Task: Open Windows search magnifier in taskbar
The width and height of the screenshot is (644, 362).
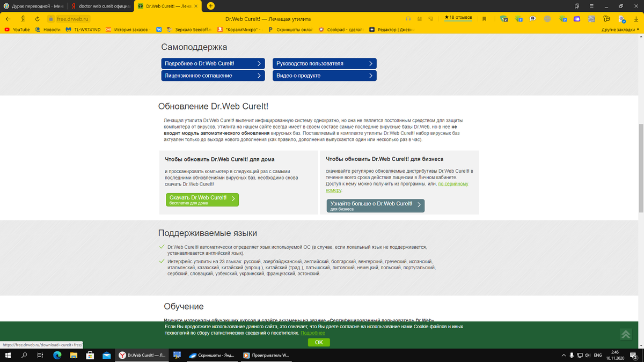Action: (x=24, y=355)
